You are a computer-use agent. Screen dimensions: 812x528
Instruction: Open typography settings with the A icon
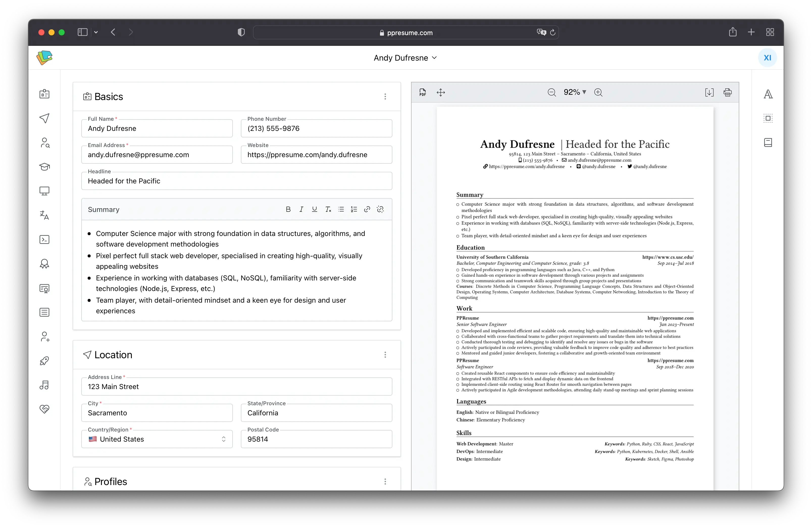coord(768,94)
